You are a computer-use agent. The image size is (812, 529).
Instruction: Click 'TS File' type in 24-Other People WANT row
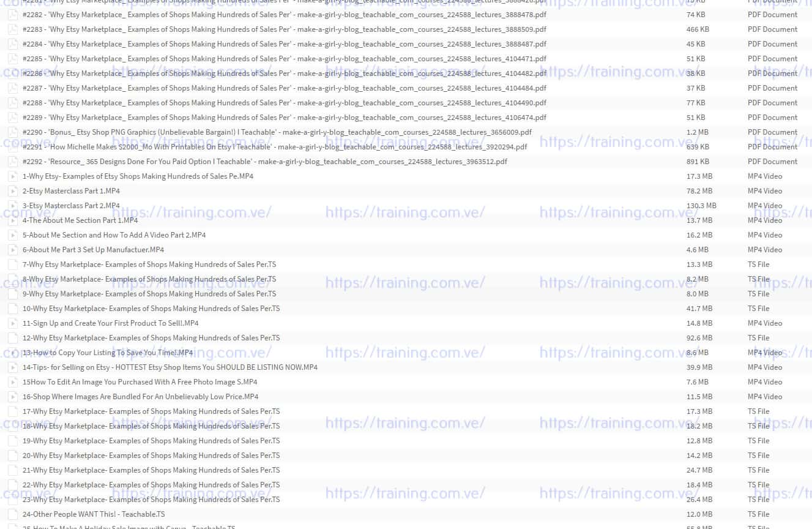coord(759,514)
